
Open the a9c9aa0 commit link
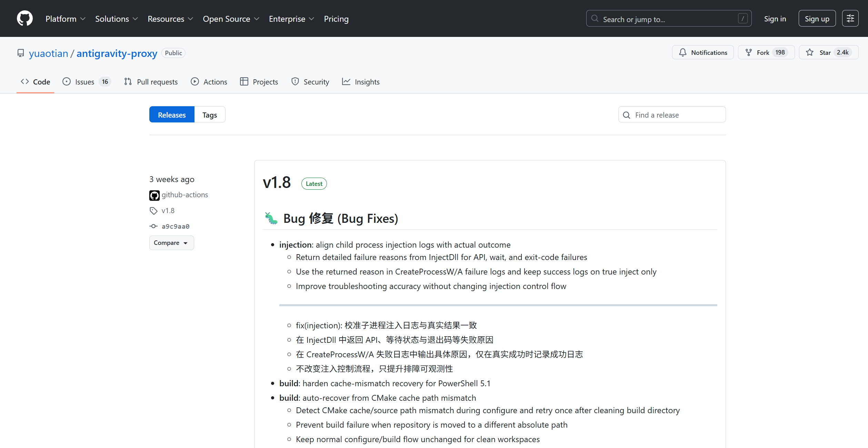(175, 226)
